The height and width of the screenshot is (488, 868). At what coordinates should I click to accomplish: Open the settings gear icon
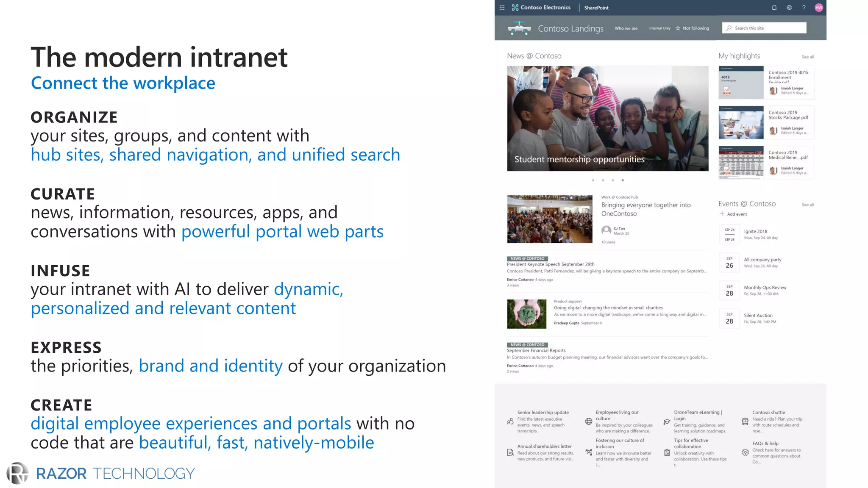tap(789, 8)
